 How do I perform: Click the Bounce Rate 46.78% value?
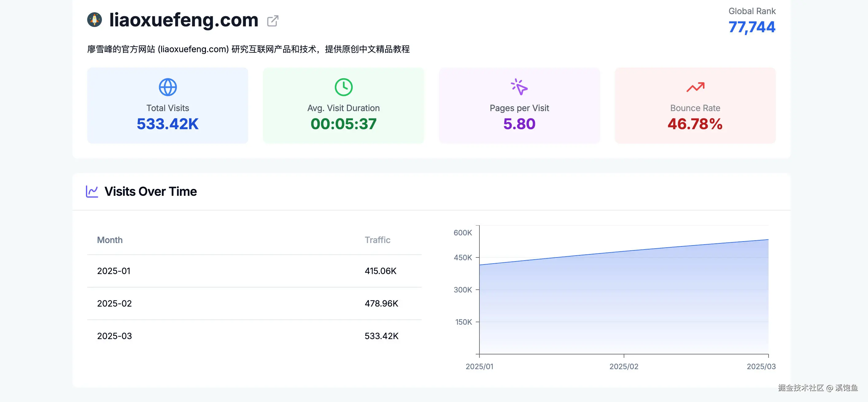pyautogui.click(x=695, y=124)
